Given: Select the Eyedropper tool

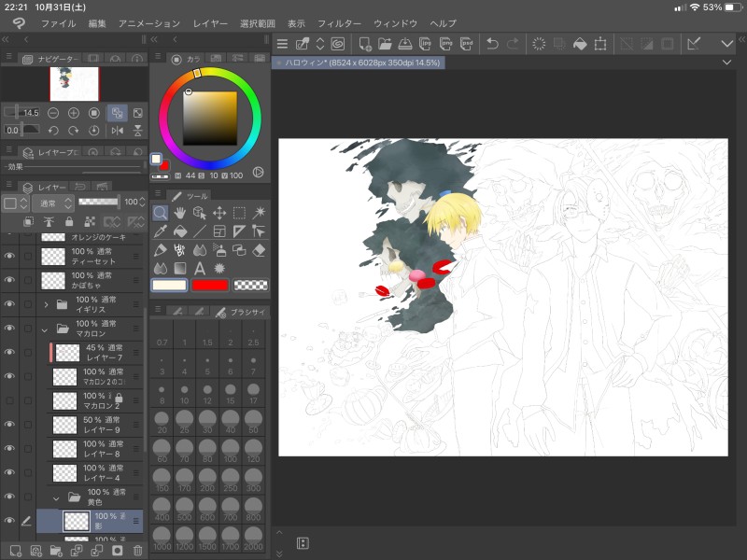Looking at the screenshot, I should pos(160,231).
